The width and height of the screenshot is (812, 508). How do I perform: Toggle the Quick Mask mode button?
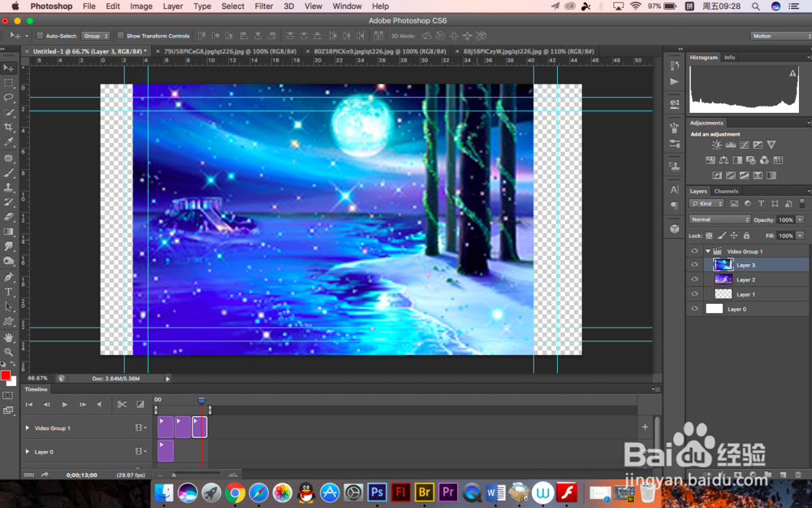point(8,396)
